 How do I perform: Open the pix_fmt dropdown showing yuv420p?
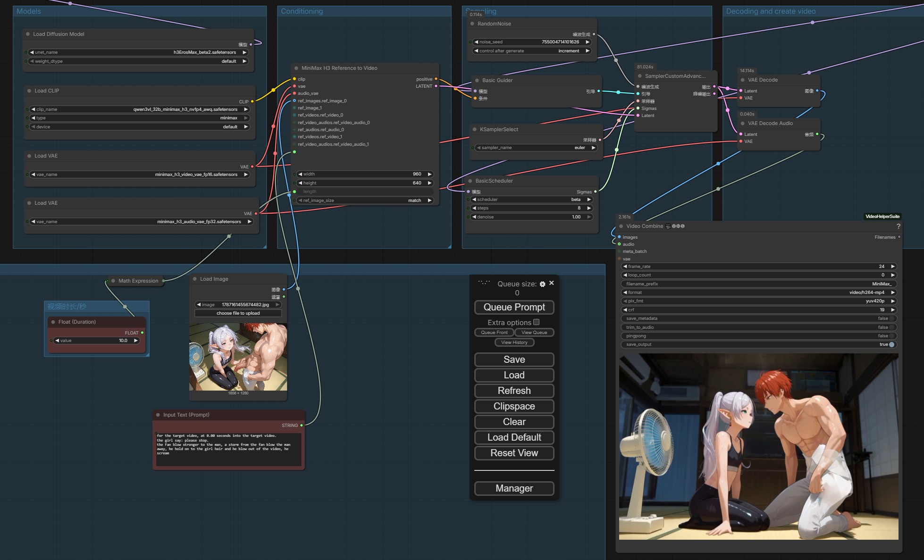[x=758, y=301]
